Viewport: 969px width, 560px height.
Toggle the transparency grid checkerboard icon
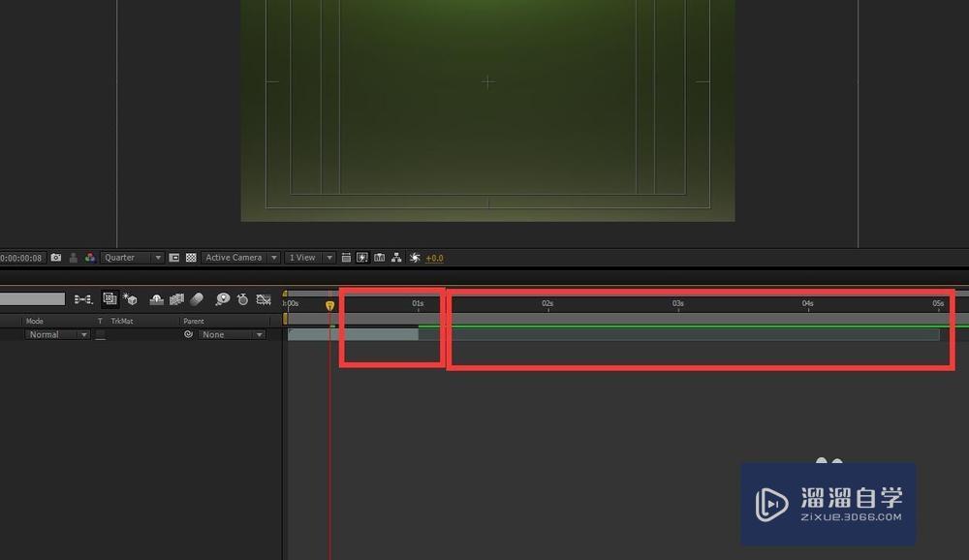[191, 258]
